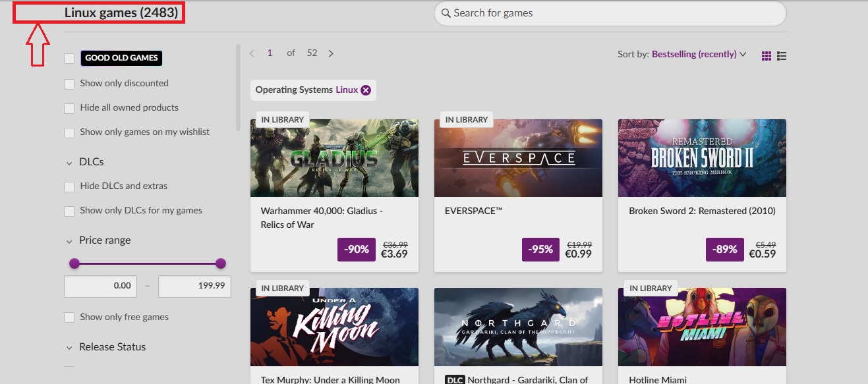Viewport: 868px width, 384px height.
Task: Check Show only discounted
Action: tap(69, 84)
